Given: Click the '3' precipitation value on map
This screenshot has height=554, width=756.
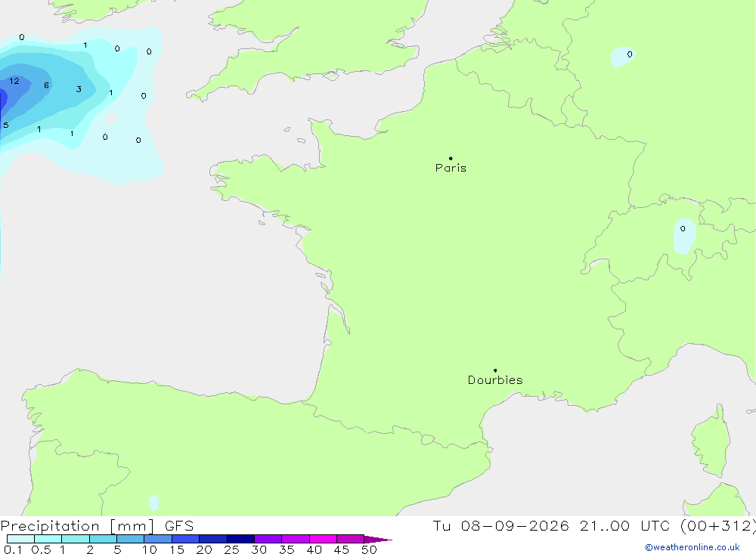Looking at the screenshot, I should tap(79, 89).
